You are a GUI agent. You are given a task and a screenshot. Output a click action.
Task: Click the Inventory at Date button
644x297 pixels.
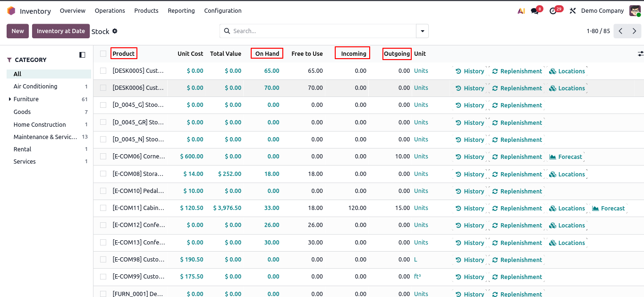tap(61, 31)
